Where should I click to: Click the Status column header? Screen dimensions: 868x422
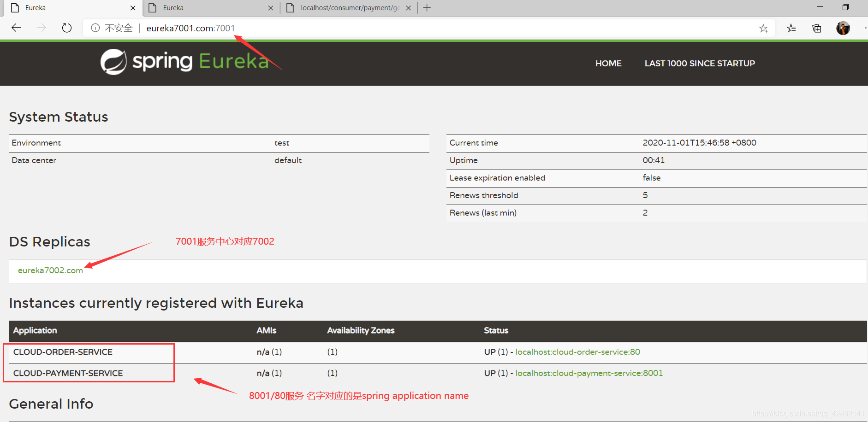click(x=496, y=330)
